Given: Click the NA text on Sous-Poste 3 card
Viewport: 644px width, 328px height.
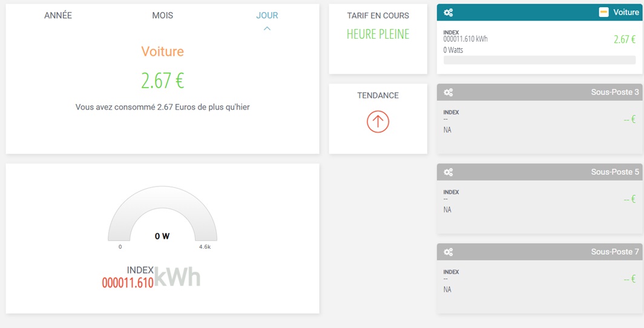Looking at the screenshot, I should (x=447, y=130).
